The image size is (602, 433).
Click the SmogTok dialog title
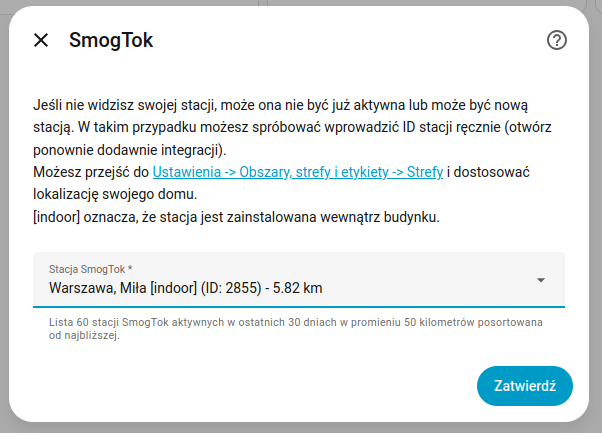[x=111, y=40]
